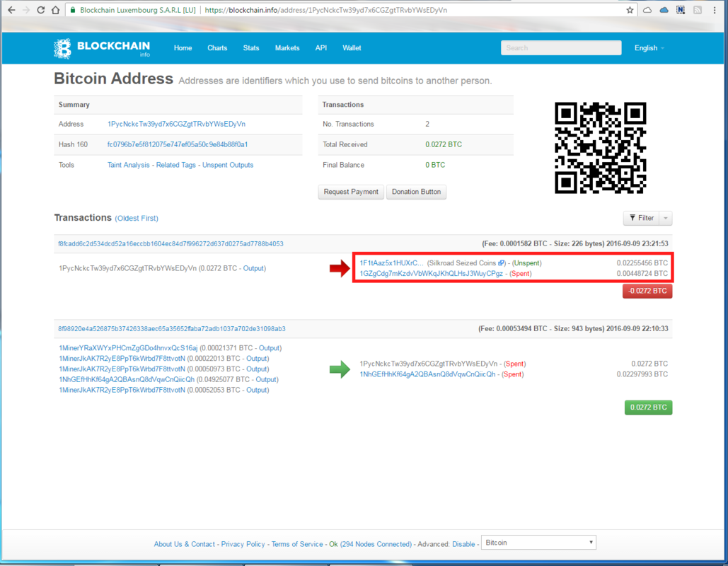Open Terms of Service footer link
The image size is (728, 566).
(x=297, y=544)
